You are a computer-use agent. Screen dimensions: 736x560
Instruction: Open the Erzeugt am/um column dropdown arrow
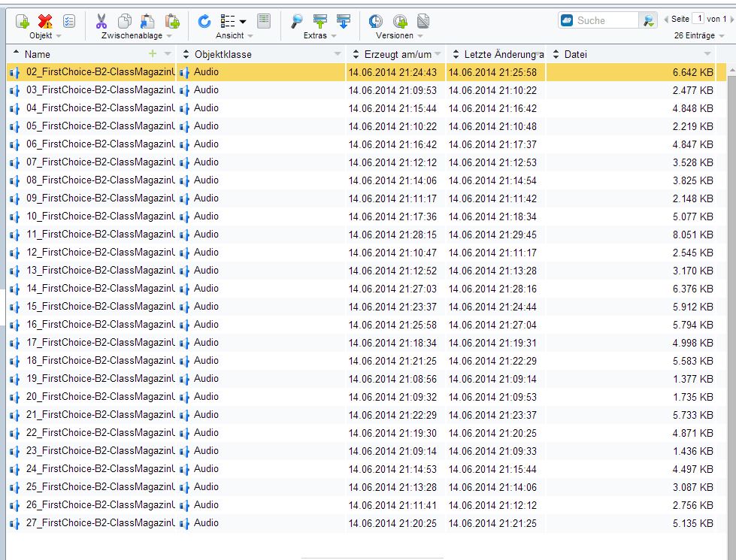pos(438,54)
